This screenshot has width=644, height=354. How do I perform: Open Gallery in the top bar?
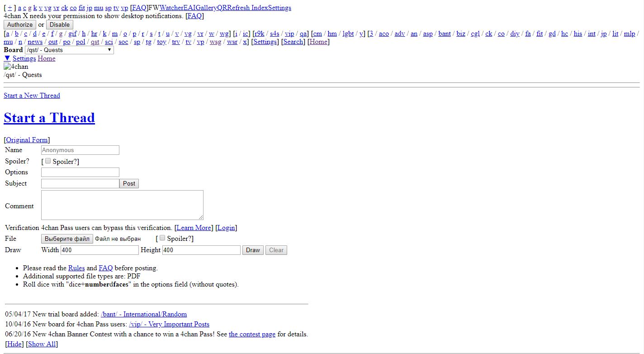click(x=205, y=8)
